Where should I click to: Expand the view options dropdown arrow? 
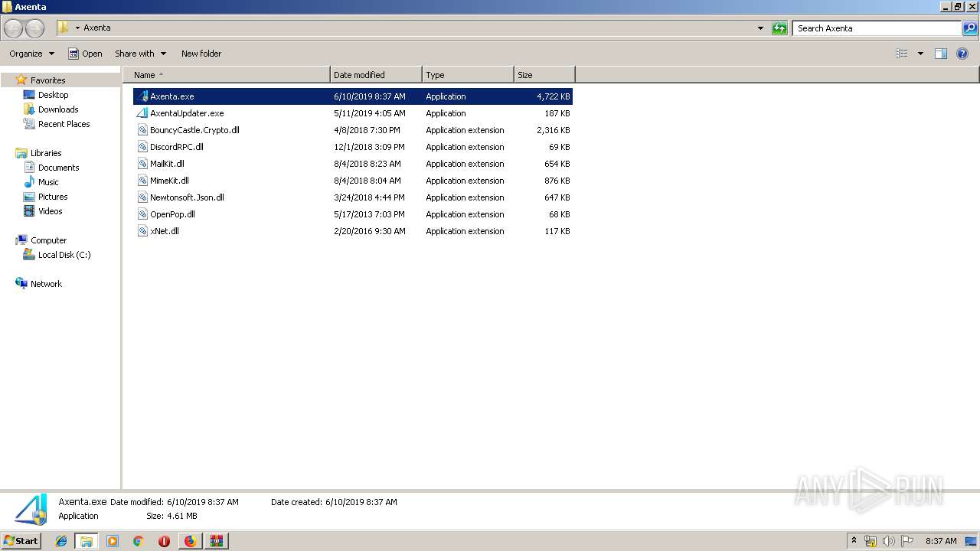tap(920, 54)
